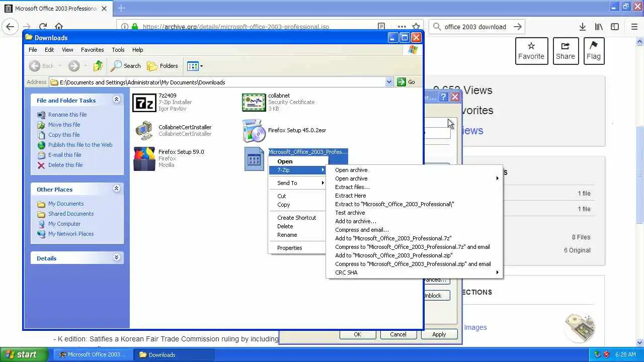
Task: Expand the Send To submenu
Action: click(x=297, y=183)
